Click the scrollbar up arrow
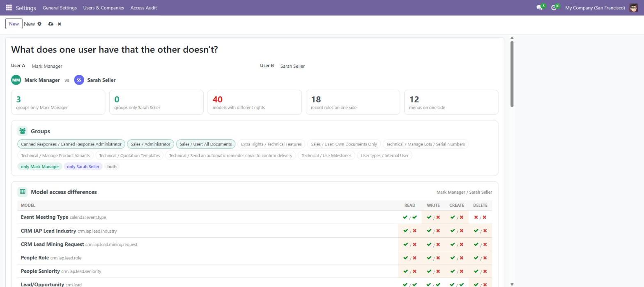Image resolution: width=644 pixels, height=287 pixels. [512, 38]
